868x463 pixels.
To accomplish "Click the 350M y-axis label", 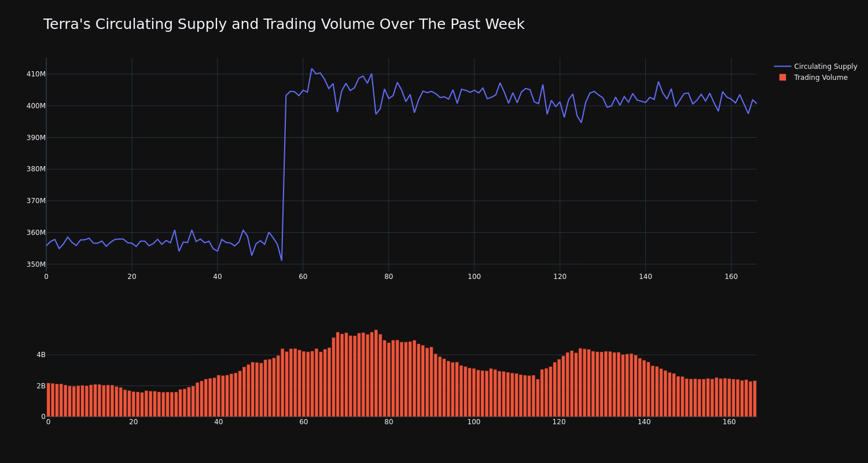I will click(35, 264).
